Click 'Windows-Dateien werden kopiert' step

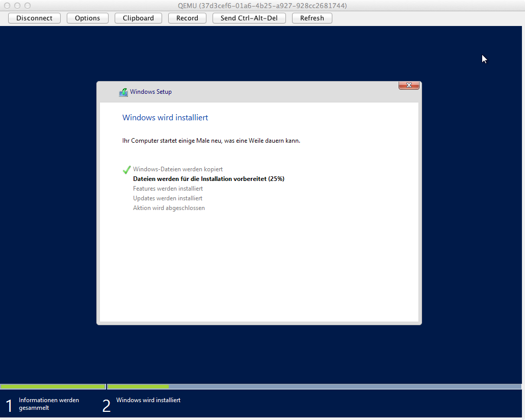point(178,169)
